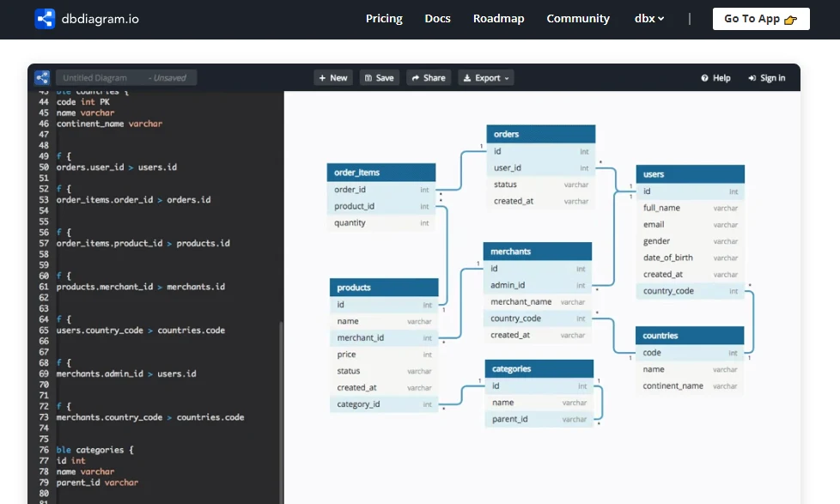
Task: Click the dbdiagram.io logo icon
Action: (x=45, y=19)
